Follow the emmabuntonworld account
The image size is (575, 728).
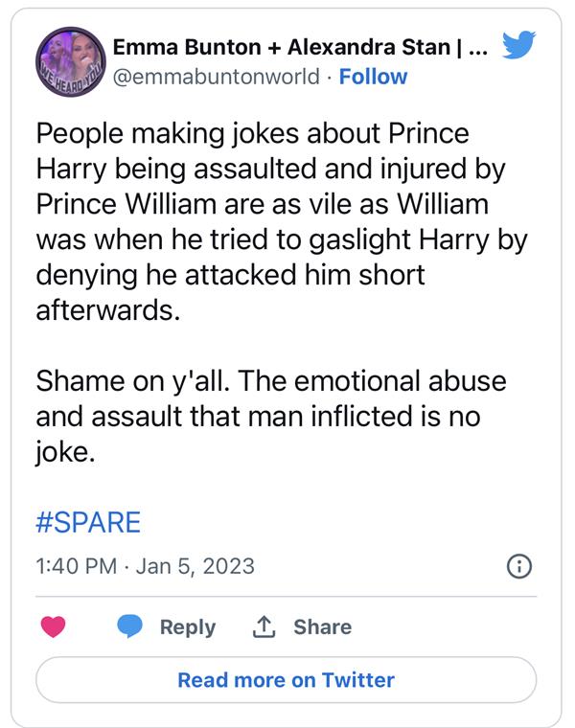pos(373,77)
